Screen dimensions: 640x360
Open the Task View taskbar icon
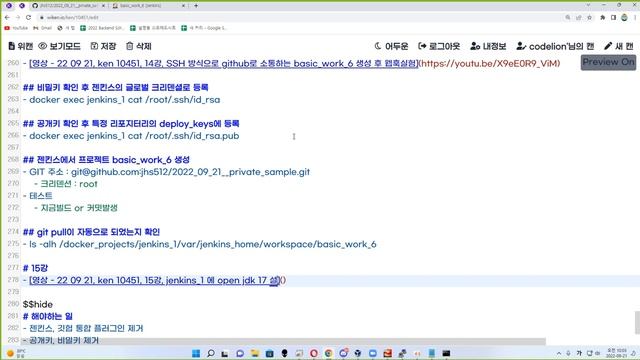225,353
